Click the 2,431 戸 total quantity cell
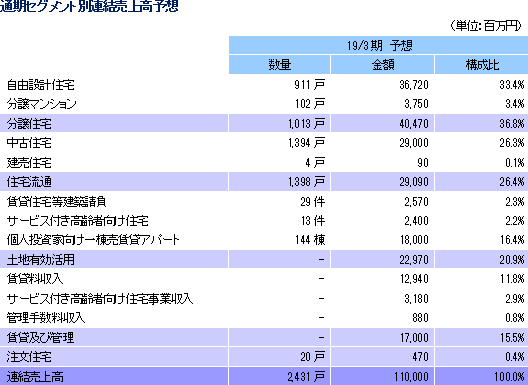528x385 pixels. [306, 377]
